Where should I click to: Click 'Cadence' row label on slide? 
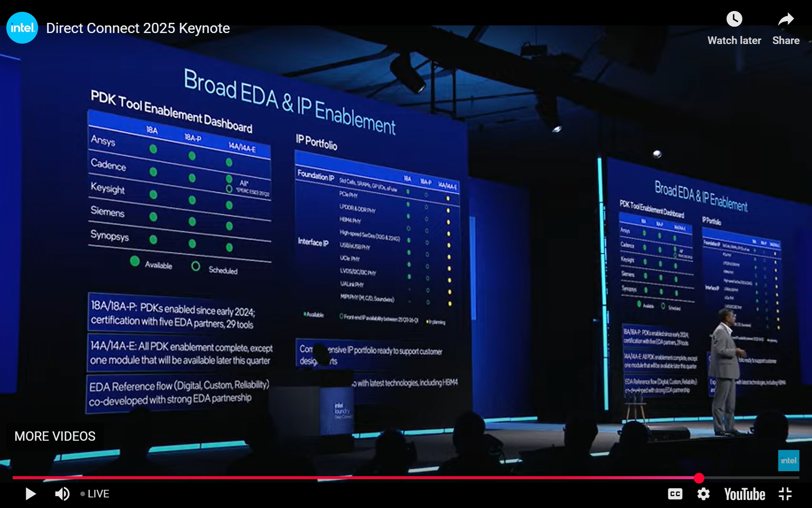[108, 164]
